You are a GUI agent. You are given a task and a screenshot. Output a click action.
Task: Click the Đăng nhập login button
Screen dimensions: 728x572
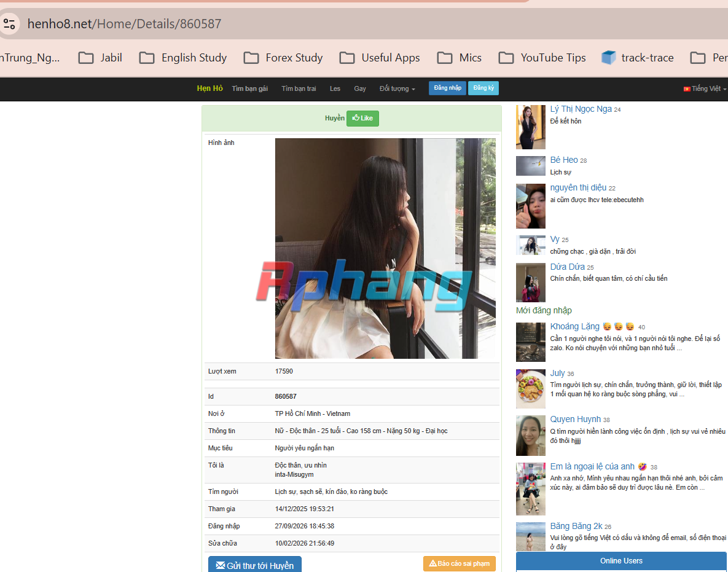[448, 88]
